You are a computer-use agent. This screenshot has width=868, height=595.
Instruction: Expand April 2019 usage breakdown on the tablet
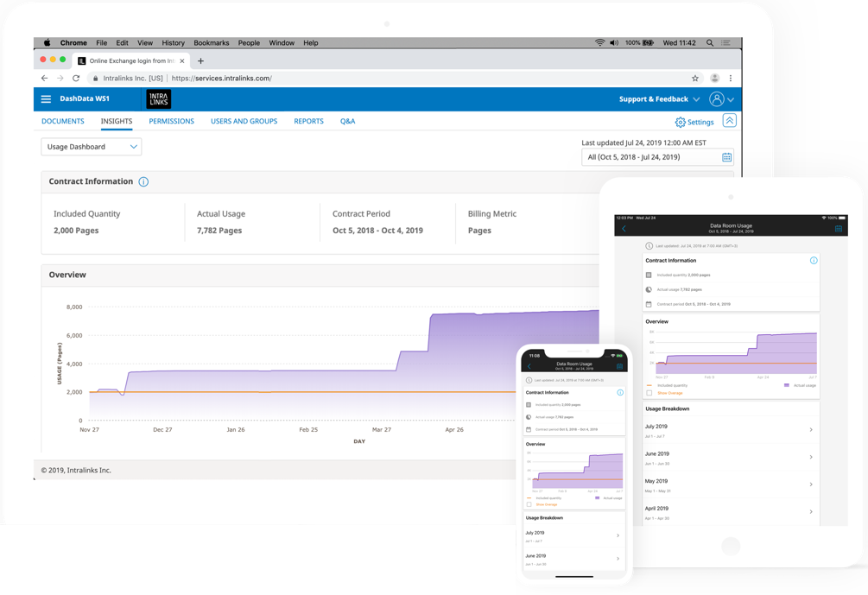click(730, 513)
